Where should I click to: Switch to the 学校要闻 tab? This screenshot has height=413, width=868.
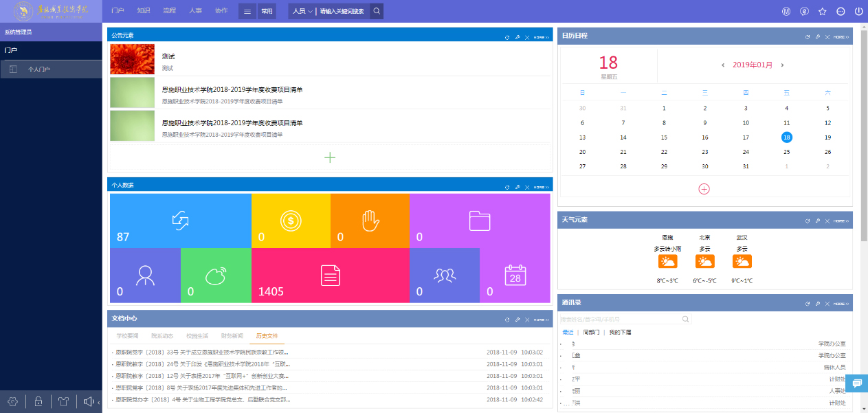pyautogui.click(x=127, y=336)
